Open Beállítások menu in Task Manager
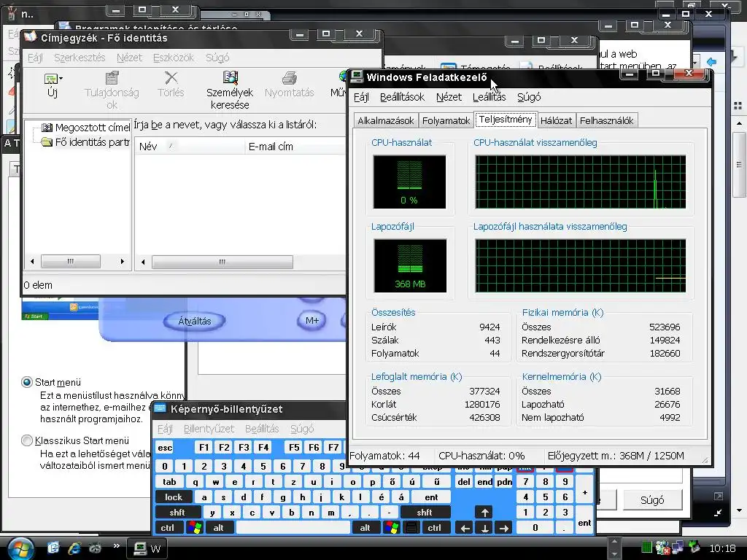The width and height of the screenshot is (747, 560). (402, 97)
